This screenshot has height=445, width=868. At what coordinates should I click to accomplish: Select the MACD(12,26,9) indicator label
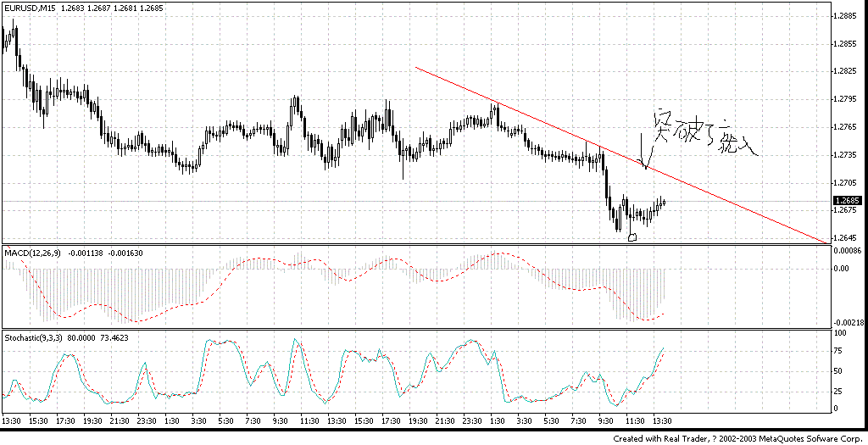(x=33, y=253)
